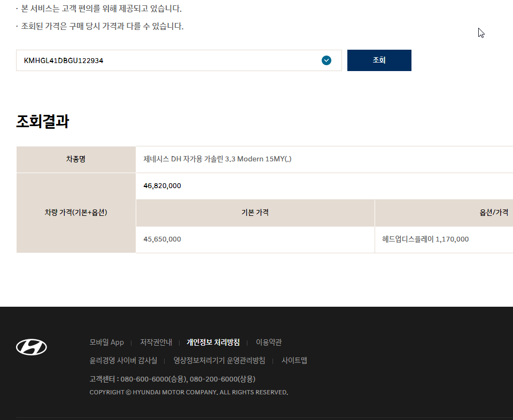Click the 차종명 row header cell
This screenshot has height=420, width=513.
tap(76, 159)
